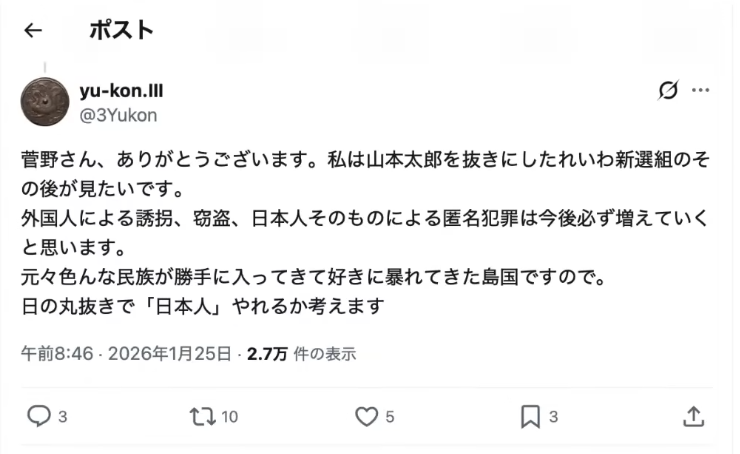Open yu-kon.III's profile picture
The height and width of the screenshot is (454, 740).
[45, 102]
